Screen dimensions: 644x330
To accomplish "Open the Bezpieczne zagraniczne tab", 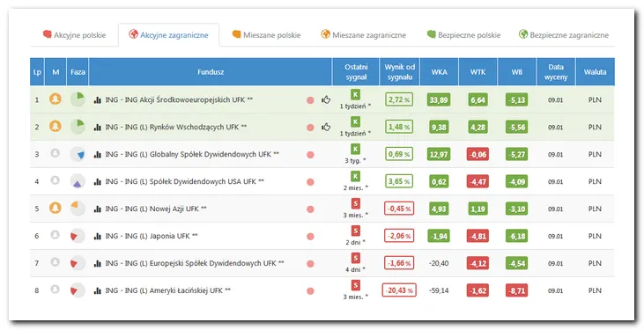I will pyautogui.click(x=564, y=35).
